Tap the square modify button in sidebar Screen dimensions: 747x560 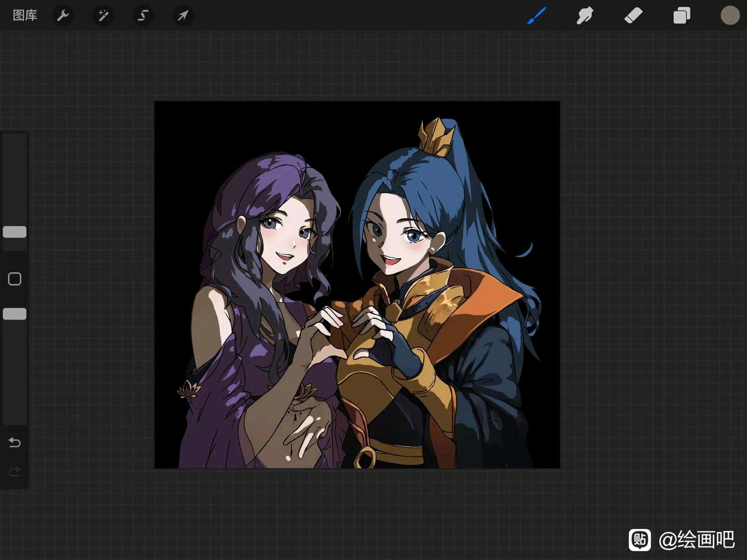15,279
